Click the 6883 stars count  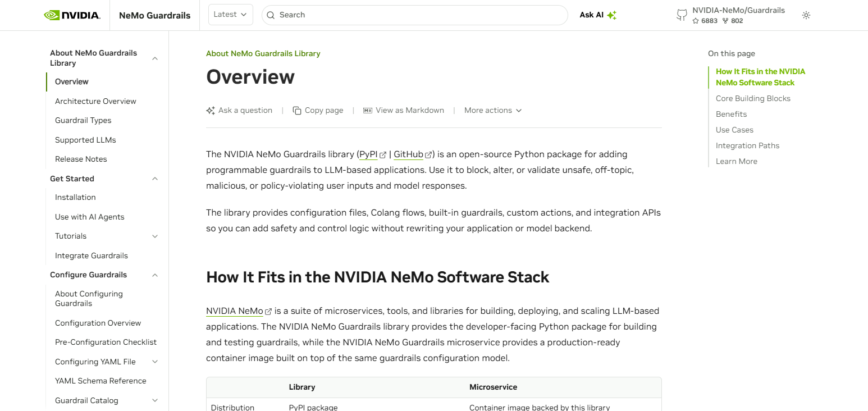(705, 21)
